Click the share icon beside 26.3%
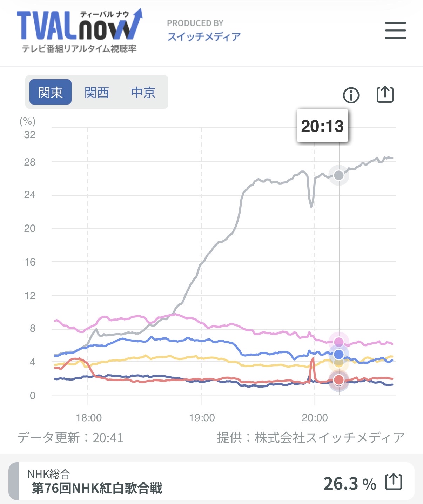Viewport: 423px width, 504px height. tap(394, 483)
